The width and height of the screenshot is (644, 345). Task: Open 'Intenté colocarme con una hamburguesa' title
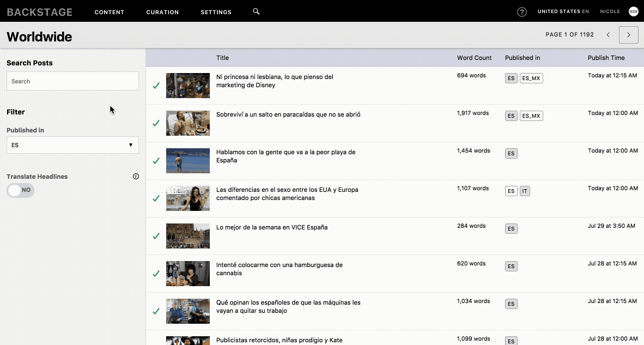point(280,269)
